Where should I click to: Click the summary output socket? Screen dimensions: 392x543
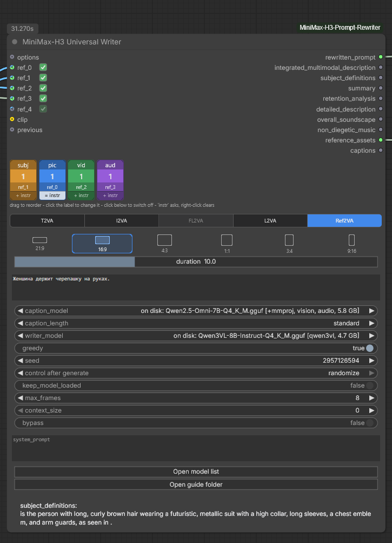point(381,88)
